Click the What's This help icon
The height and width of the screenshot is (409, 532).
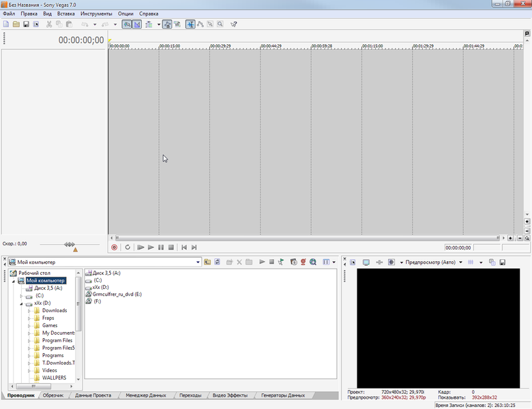[x=233, y=25]
